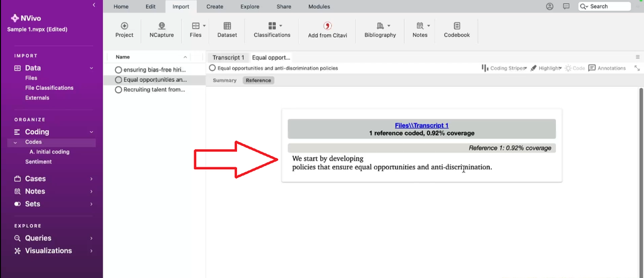
Task: Select 'Equal opportunities an...' code row
Action: coord(154,80)
